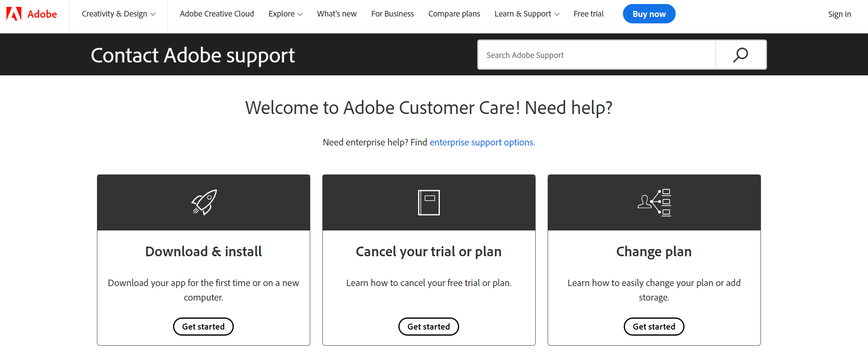Click Get started under Change plan
Viewport: 868px width, 359px height.
654,326
